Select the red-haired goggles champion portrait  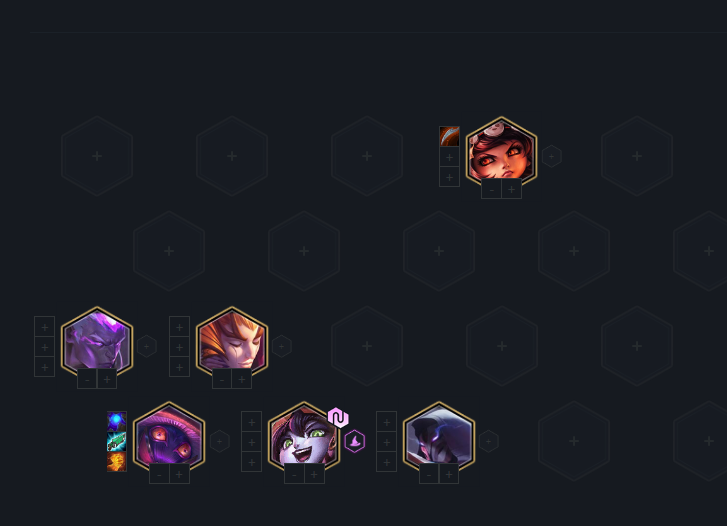click(x=502, y=153)
